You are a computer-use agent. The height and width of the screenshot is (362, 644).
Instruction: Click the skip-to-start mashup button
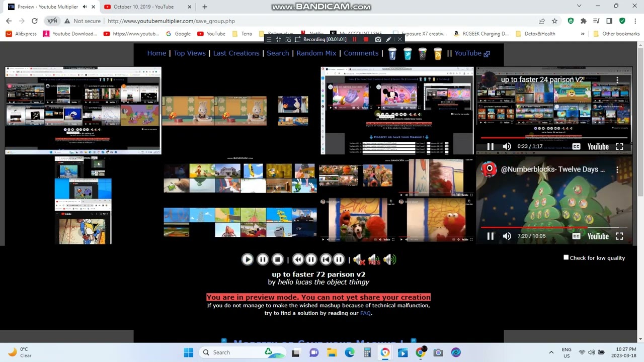tap(326, 259)
